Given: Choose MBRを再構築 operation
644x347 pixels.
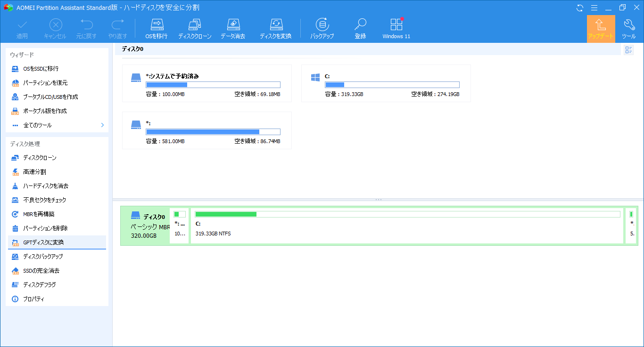Looking at the screenshot, I should click(x=57, y=214).
